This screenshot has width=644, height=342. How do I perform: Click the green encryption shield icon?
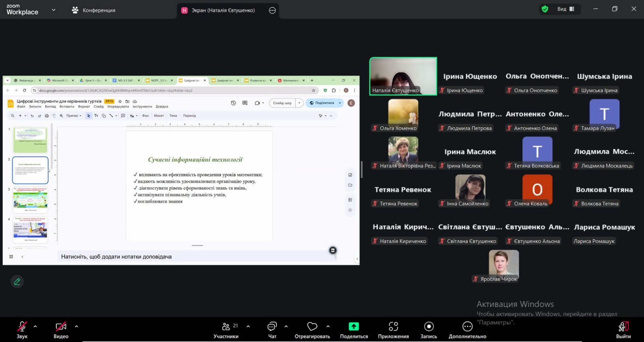pos(545,9)
